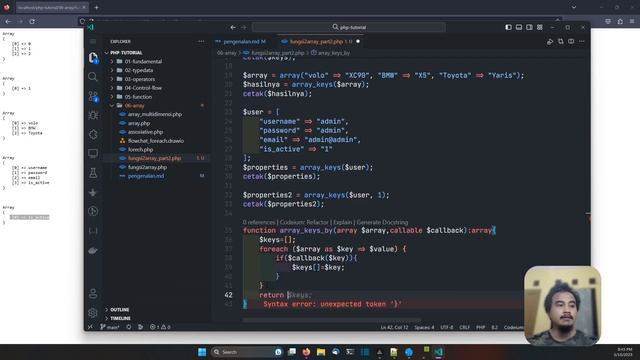Click the unsaved dot on fungsi2array_part2.php tab
Screen dimensions: 640x360
coord(358,41)
